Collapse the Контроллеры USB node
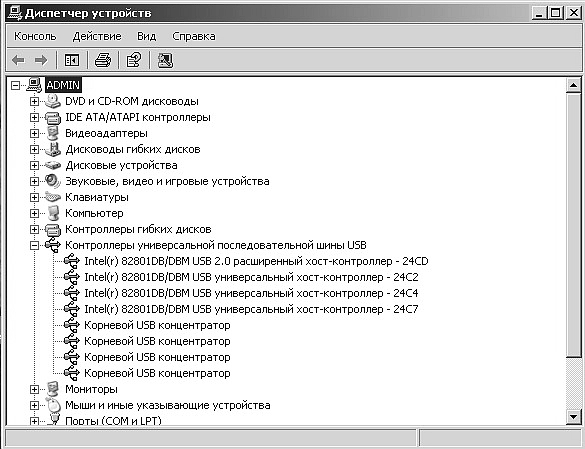 (x=34, y=245)
